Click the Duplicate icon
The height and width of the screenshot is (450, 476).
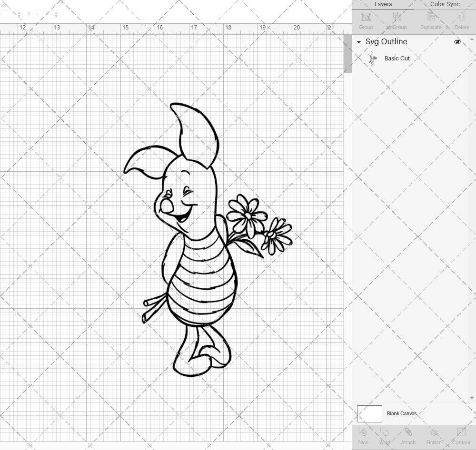(x=431, y=20)
